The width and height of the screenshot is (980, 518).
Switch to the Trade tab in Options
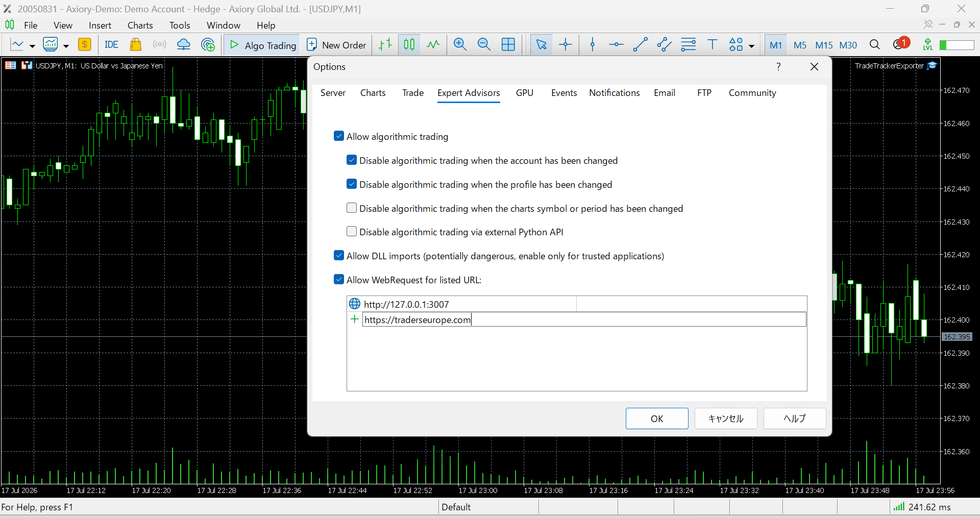click(413, 93)
